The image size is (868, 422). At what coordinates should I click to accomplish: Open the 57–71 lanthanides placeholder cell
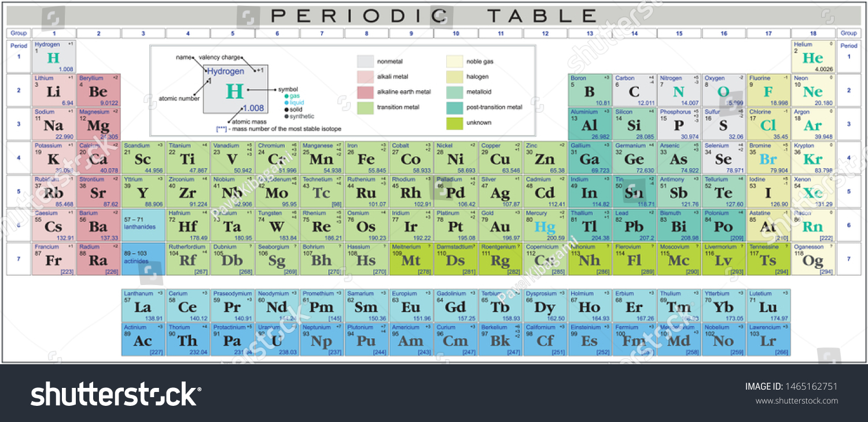(x=143, y=225)
